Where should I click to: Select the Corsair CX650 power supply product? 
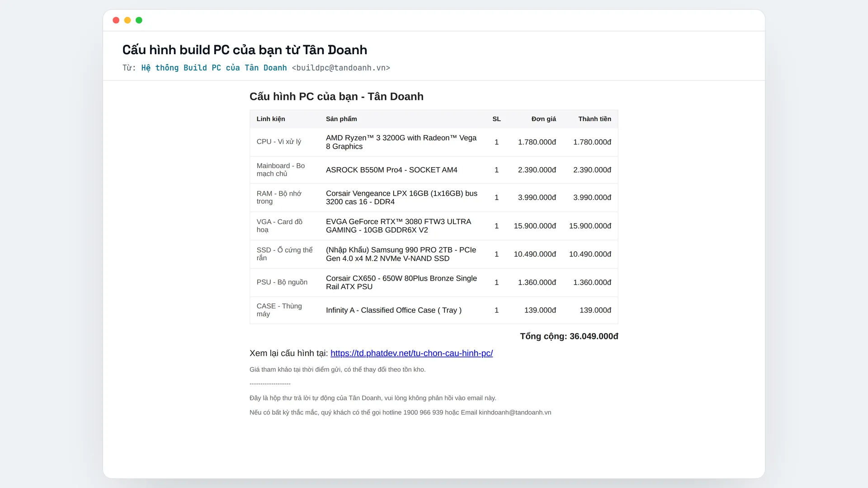401,282
